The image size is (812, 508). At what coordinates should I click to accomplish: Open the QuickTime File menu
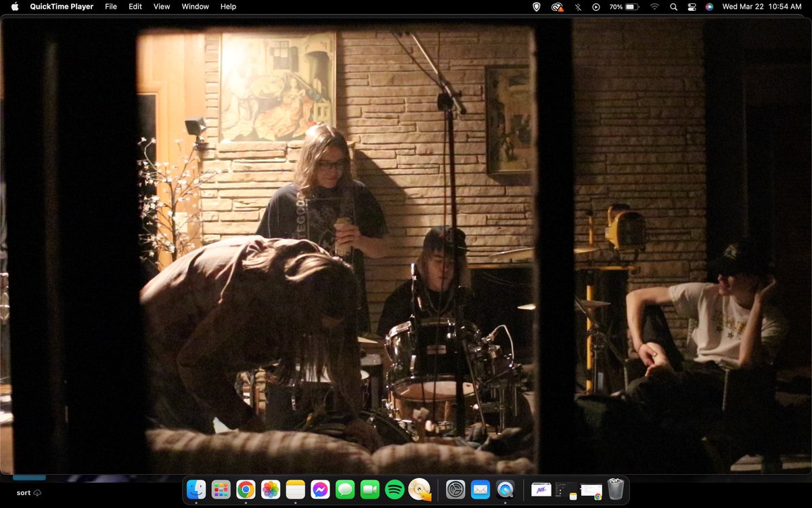[x=110, y=7]
